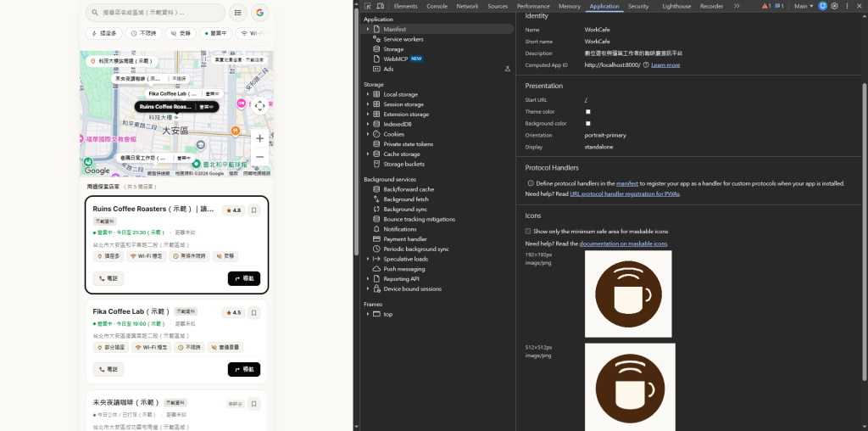
Task: Show more DevTools tabs chevron
Action: [737, 6]
